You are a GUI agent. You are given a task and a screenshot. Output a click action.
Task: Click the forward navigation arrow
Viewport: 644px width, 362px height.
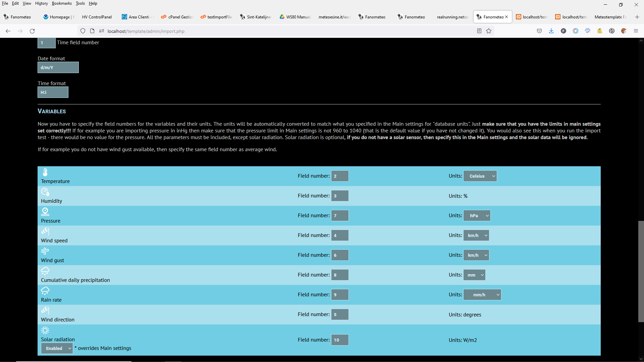click(x=20, y=31)
